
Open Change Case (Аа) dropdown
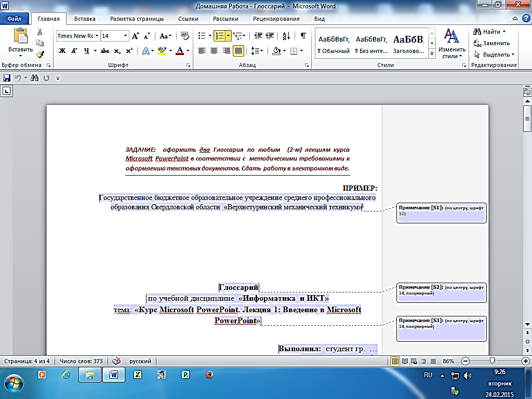[x=166, y=36]
